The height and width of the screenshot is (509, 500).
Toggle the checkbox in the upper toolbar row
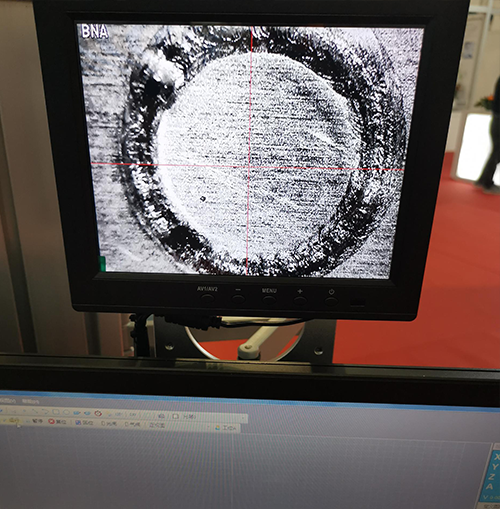(175, 416)
